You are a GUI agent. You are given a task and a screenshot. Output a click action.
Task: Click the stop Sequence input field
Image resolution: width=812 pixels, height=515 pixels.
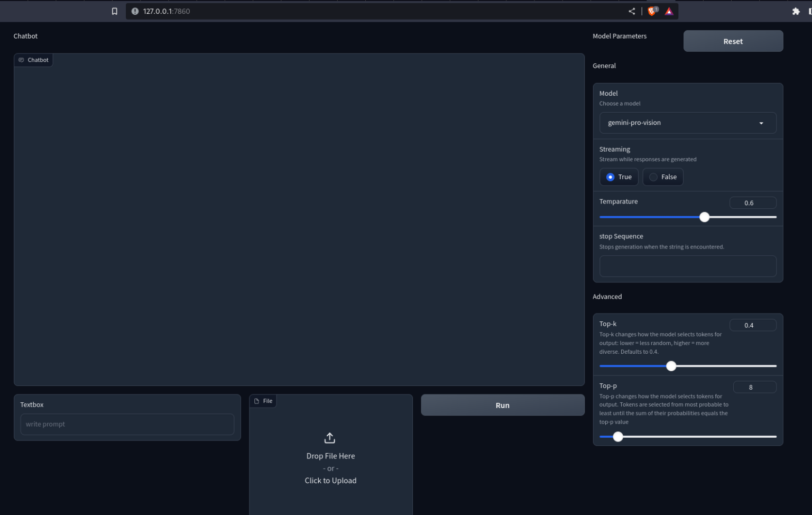coord(687,266)
